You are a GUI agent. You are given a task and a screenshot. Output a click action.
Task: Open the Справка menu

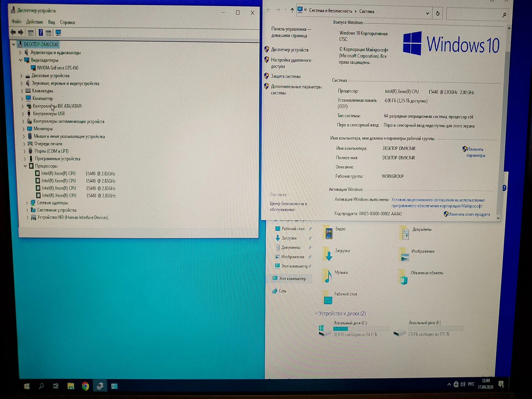(67, 22)
